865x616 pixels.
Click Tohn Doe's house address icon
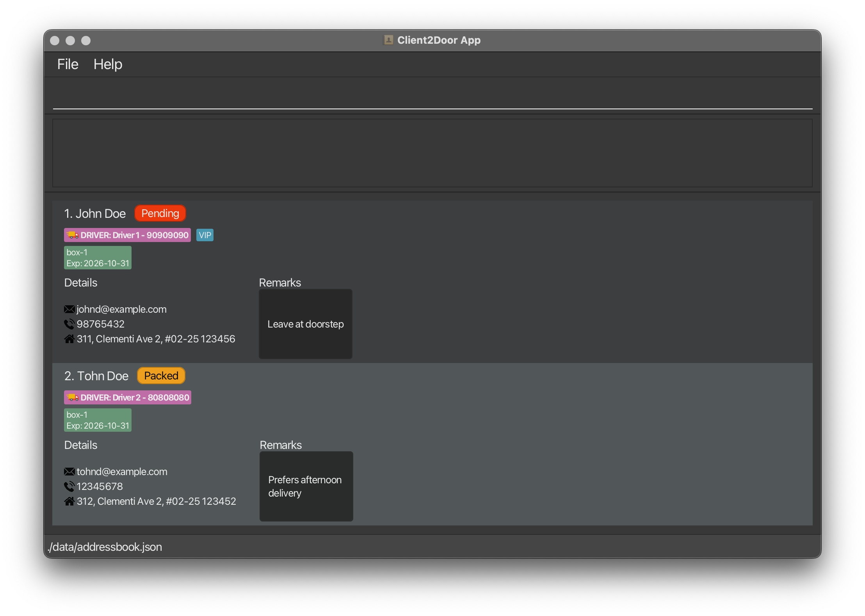(x=69, y=501)
